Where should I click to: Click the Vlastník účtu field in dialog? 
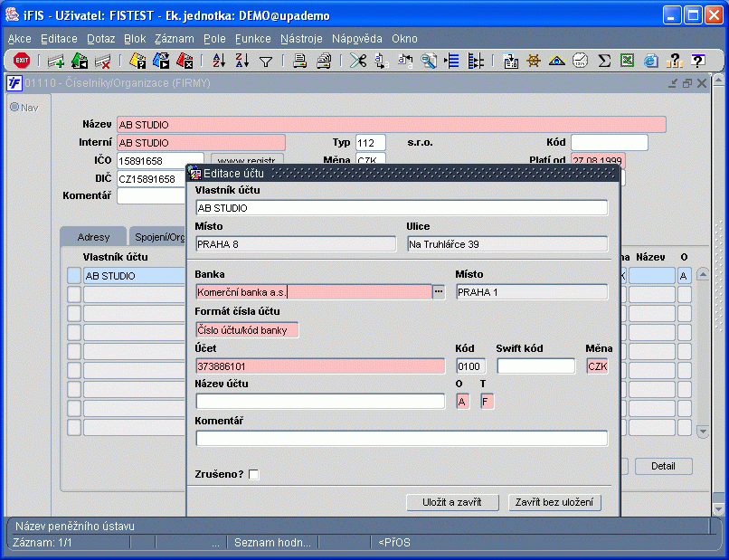[x=402, y=208]
